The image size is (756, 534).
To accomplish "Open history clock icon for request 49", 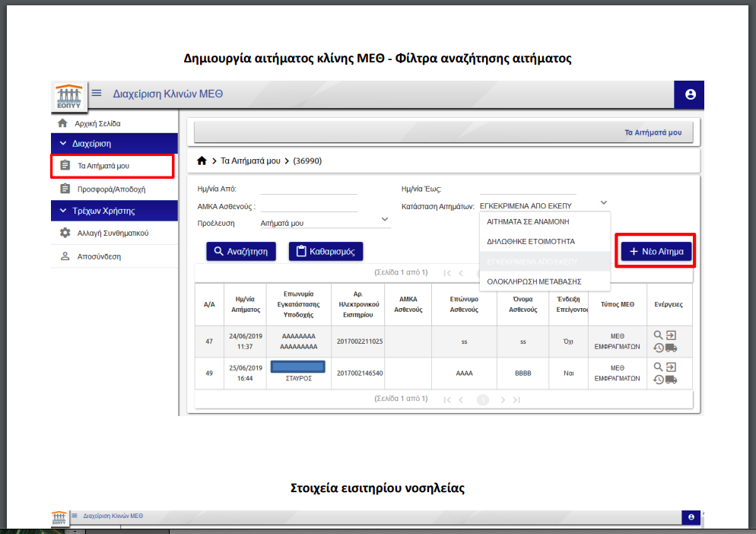I will [659, 380].
